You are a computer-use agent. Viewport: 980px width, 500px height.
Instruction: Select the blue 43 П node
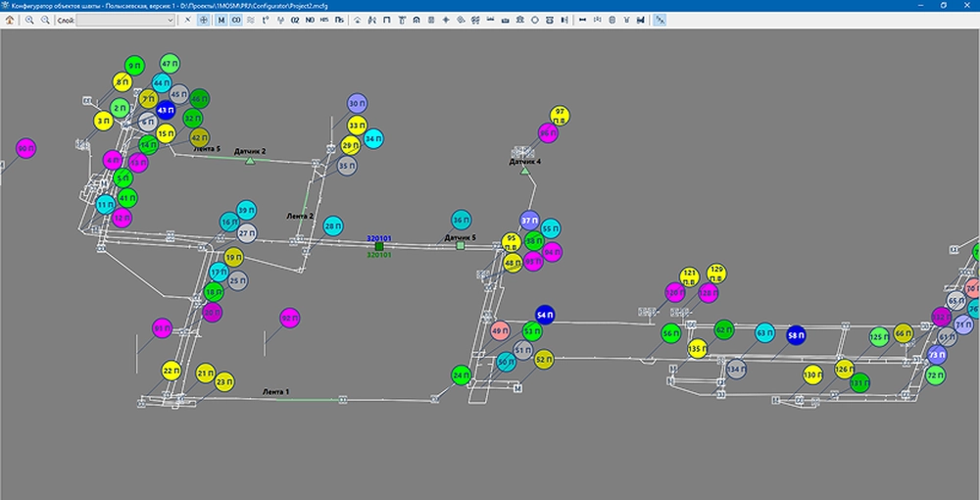pyautogui.click(x=165, y=110)
